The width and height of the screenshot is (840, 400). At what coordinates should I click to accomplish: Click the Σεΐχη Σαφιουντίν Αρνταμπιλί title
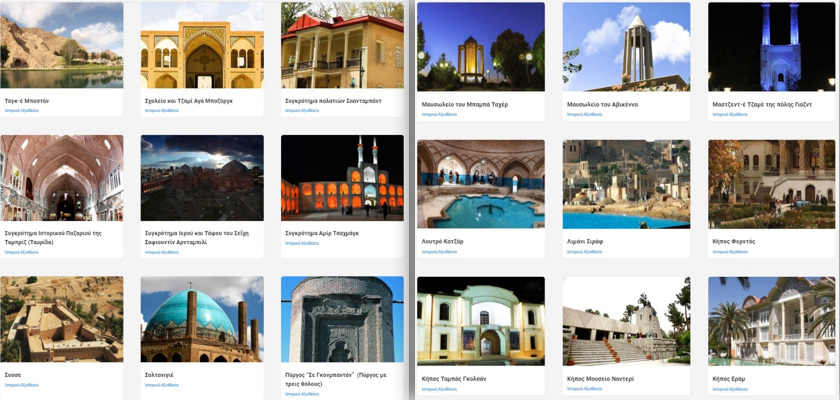197,238
